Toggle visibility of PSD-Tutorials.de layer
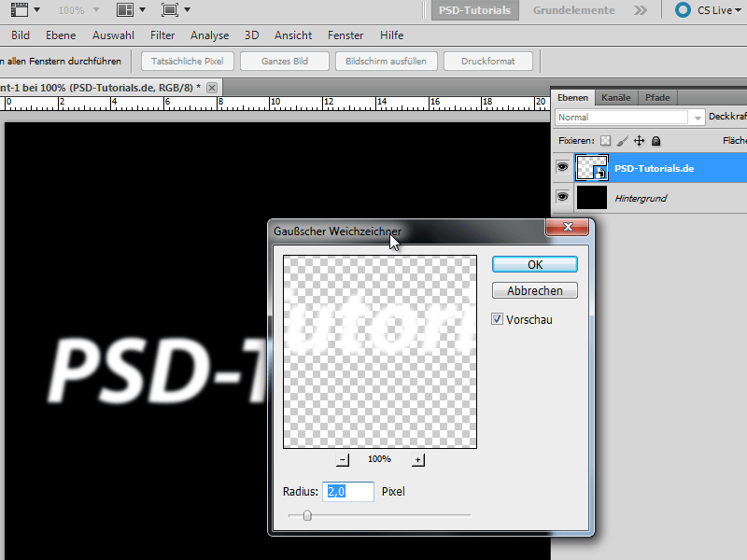The height and width of the screenshot is (560, 747). click(563, 167)
